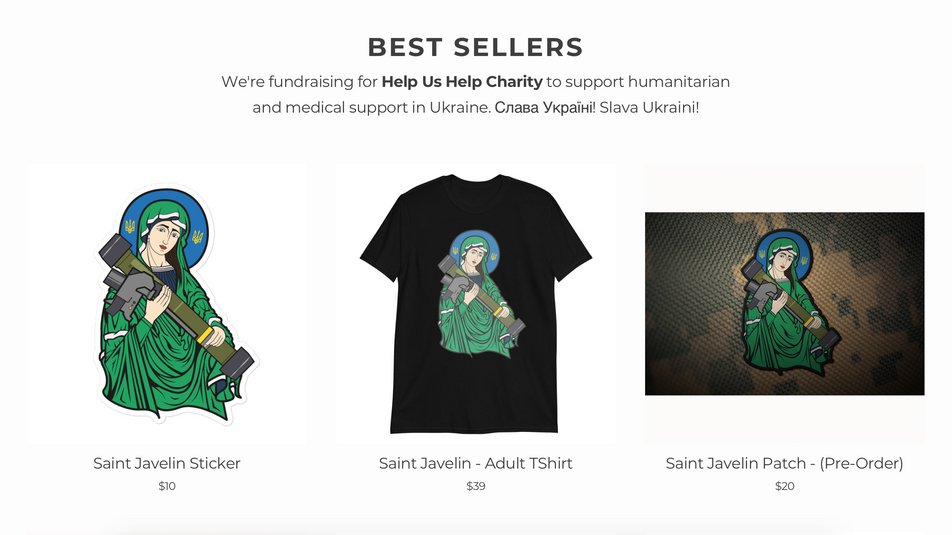Click the Saint Javelin Sticker title link
The image size is (952, 535).
pos(167,463)
